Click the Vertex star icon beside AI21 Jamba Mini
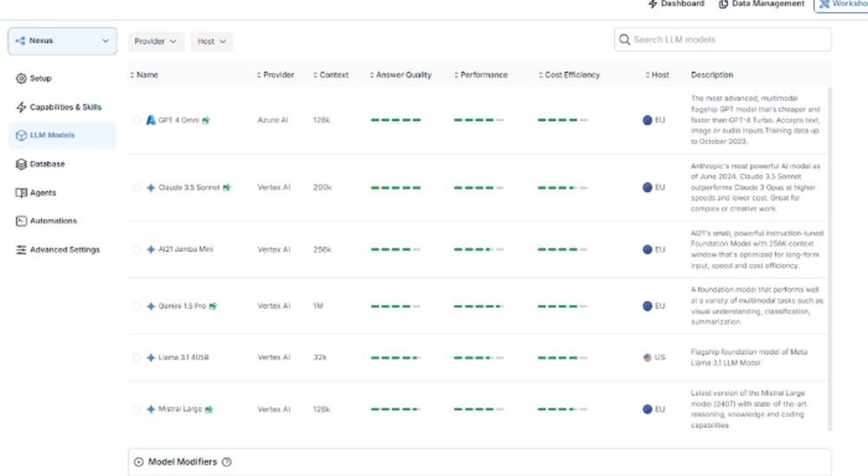 tap(150, 249)
